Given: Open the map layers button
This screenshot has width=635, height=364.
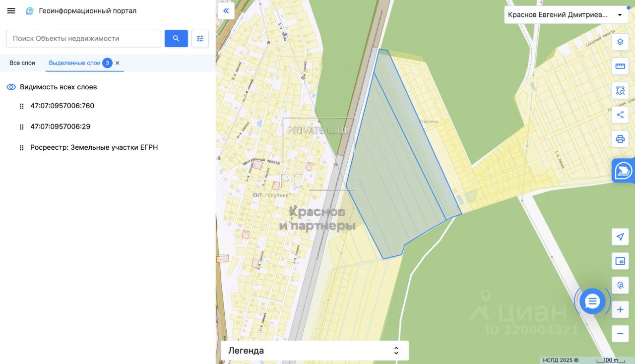Looking at the screenshot, I should [x=620, y=42].
